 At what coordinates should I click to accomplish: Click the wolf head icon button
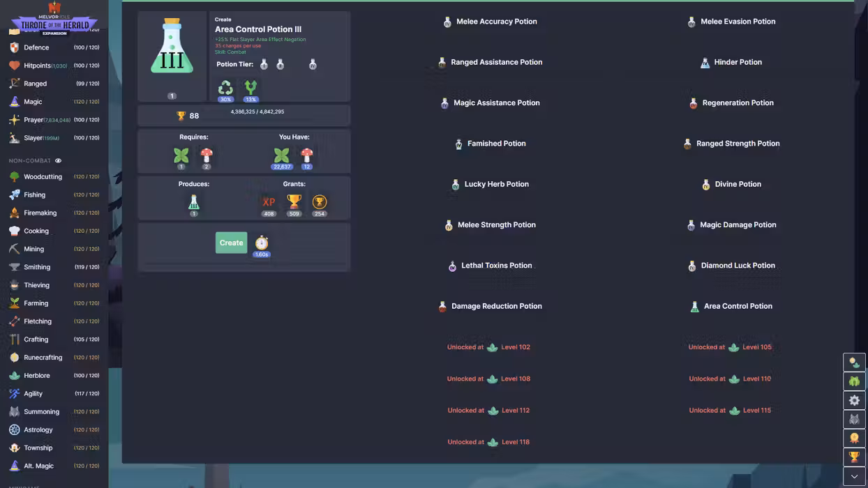coord(854,419)
